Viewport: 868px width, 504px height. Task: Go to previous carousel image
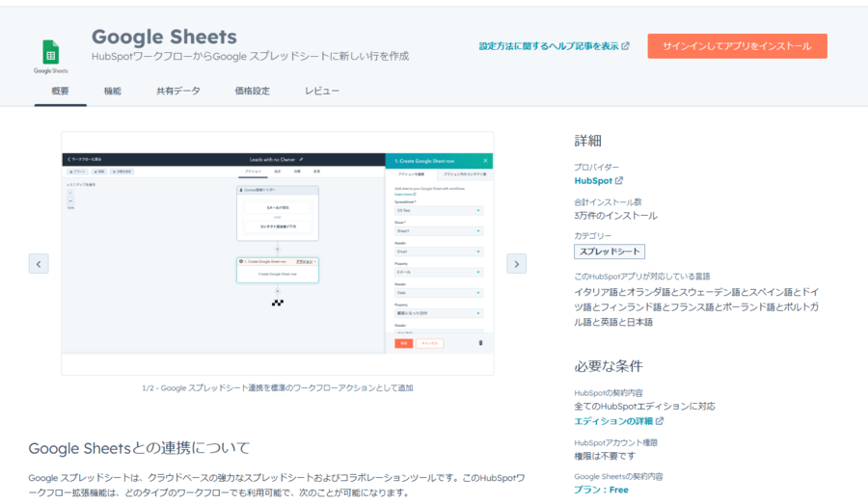[x=39, y=264]
